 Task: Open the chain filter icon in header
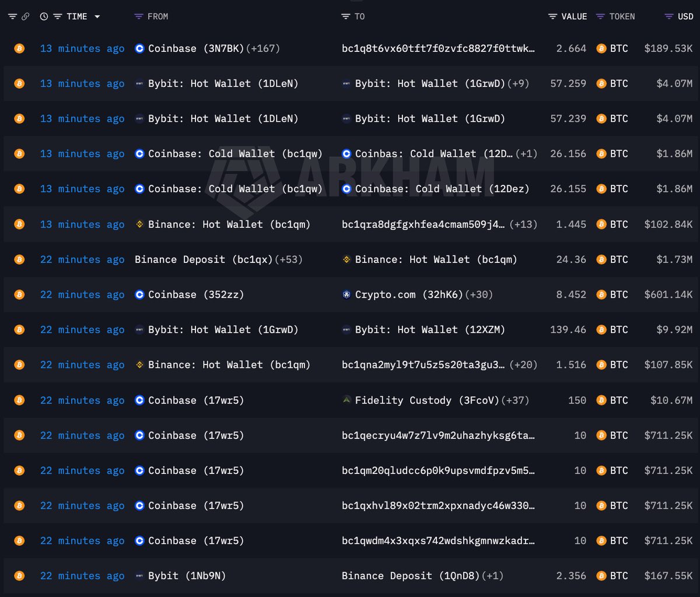click(13, 16)
